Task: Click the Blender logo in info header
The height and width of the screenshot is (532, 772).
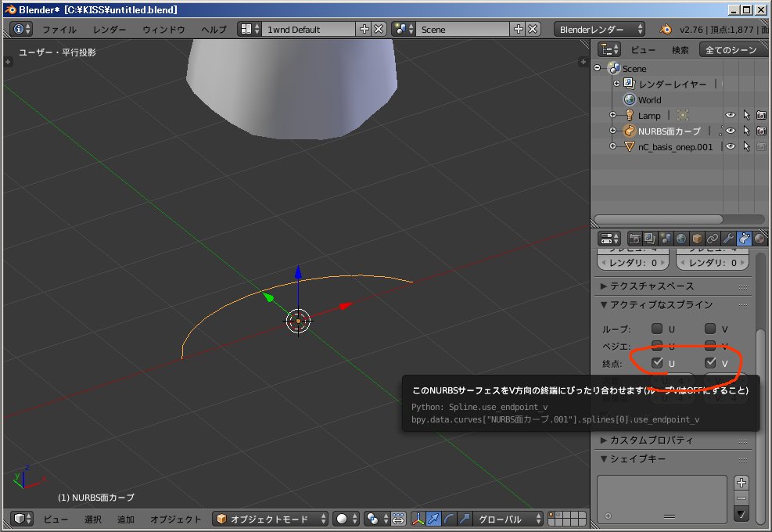Action: [666, 30]
